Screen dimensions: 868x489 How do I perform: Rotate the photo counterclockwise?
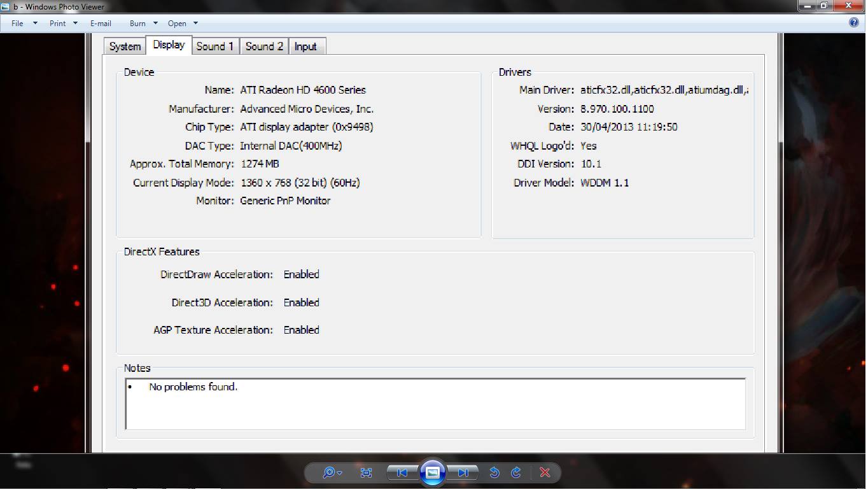[x=494, y=472]
